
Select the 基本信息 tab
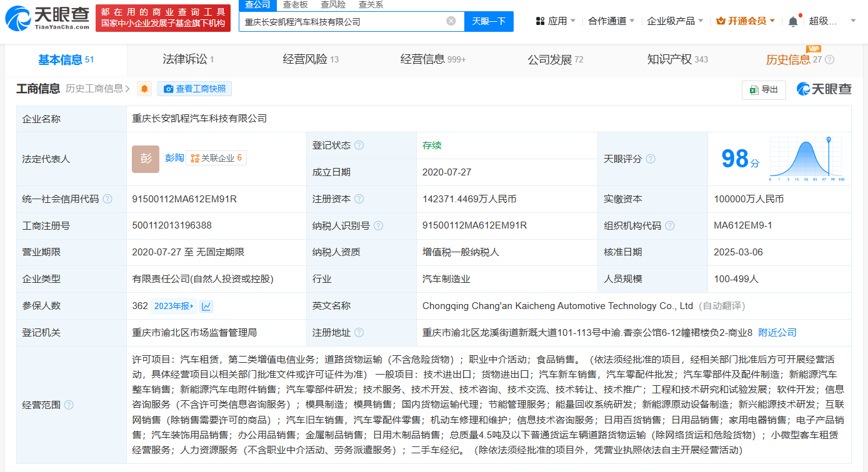[x=66, y=60]
